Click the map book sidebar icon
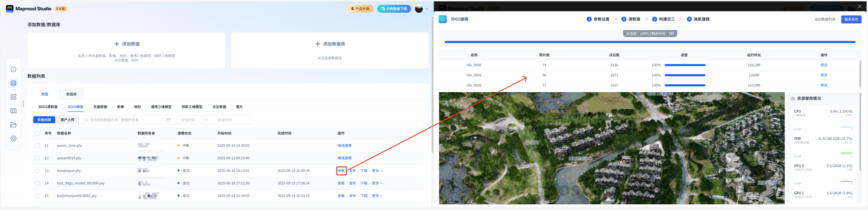This screenshot has height=210, width=868. [14, 111]
